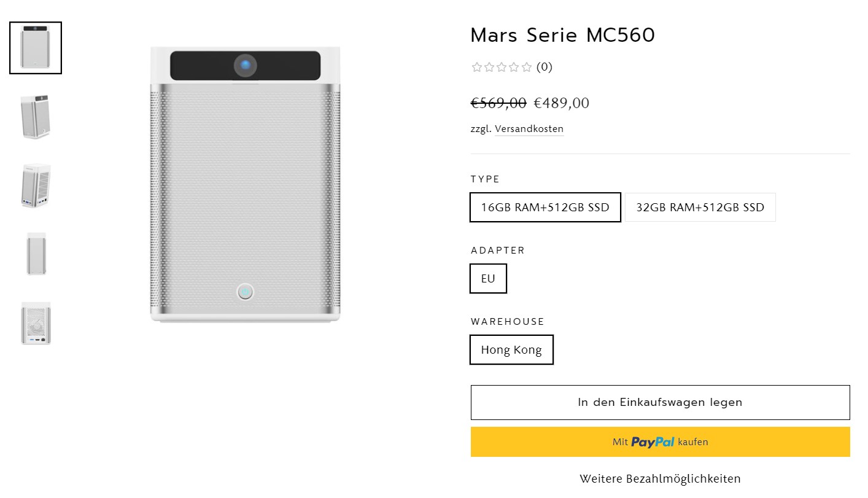Select the EU adapter option
868x498 pixels.
(x=488, y=279)
